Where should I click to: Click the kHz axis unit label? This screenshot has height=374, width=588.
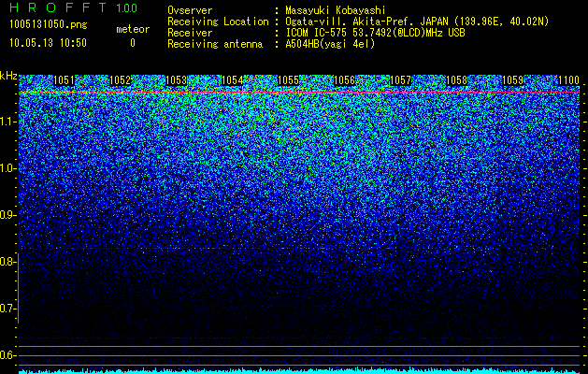pos(8,76)
